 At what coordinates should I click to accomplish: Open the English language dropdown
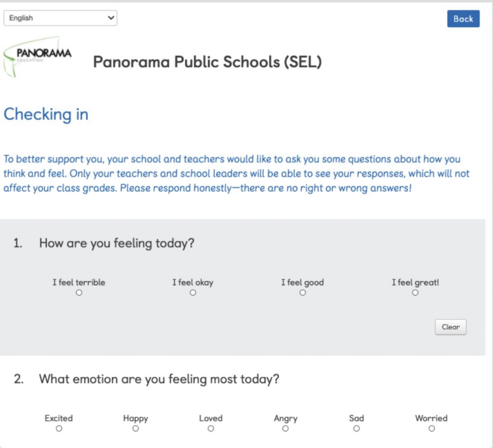point(60,18)
